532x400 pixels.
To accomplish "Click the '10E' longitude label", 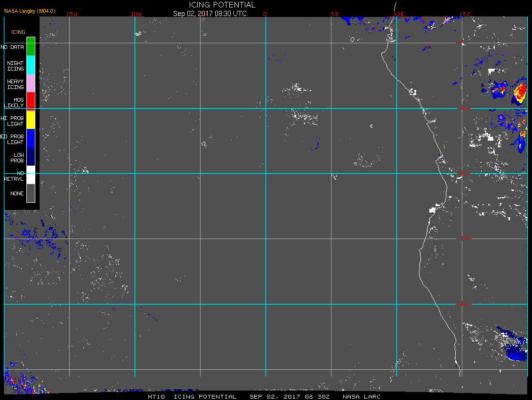I will (399, 14).
